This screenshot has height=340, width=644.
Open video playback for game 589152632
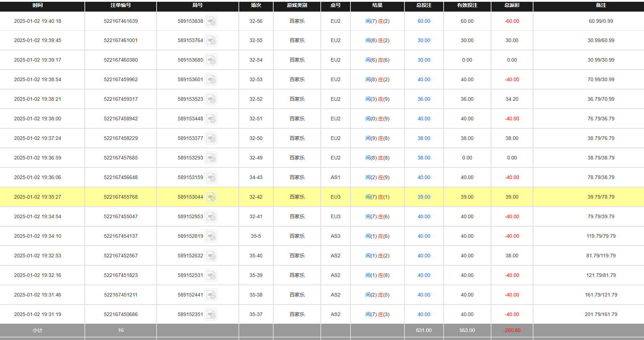[x=211, y=256]
